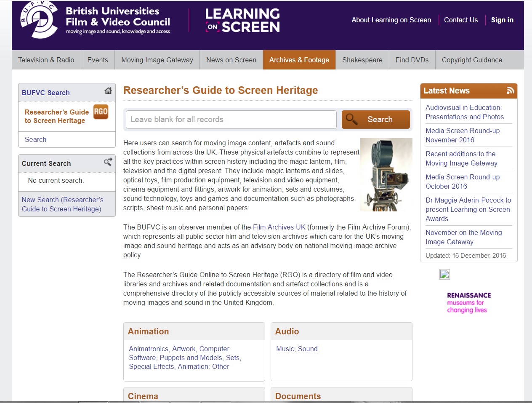Go to the Find DVDs tab
The image size is (532, 403).
pos(412,60)
